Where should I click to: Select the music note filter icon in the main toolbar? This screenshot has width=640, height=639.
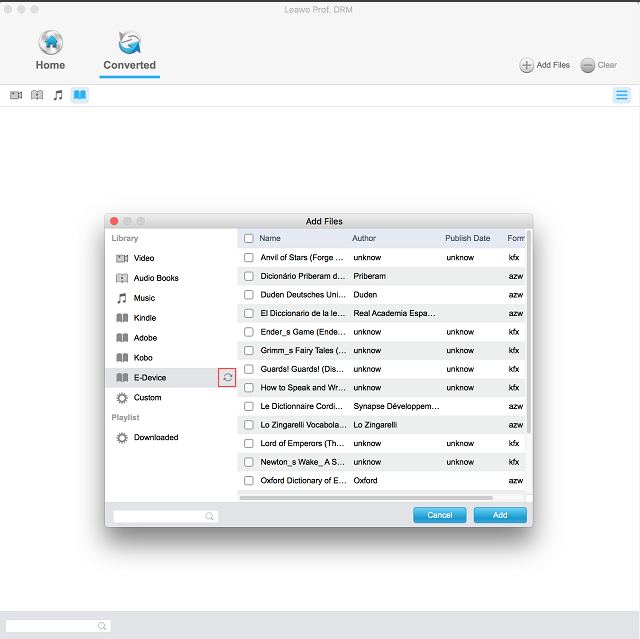pos(58,95)
